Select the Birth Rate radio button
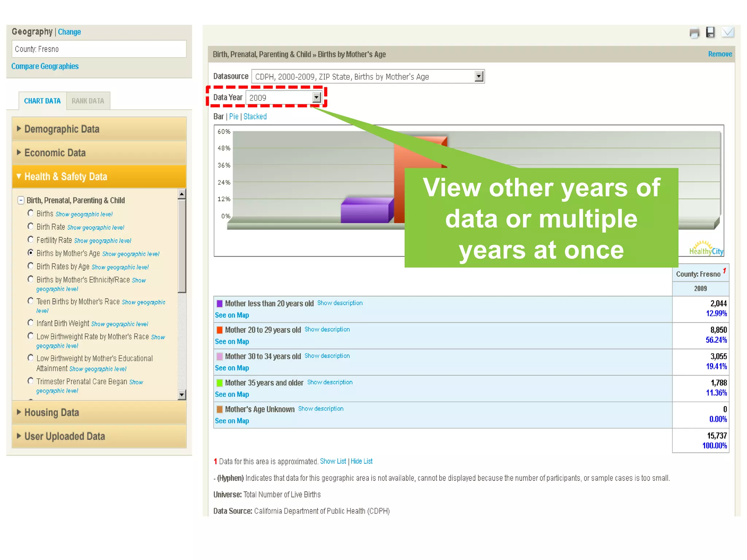 [31, 226]
